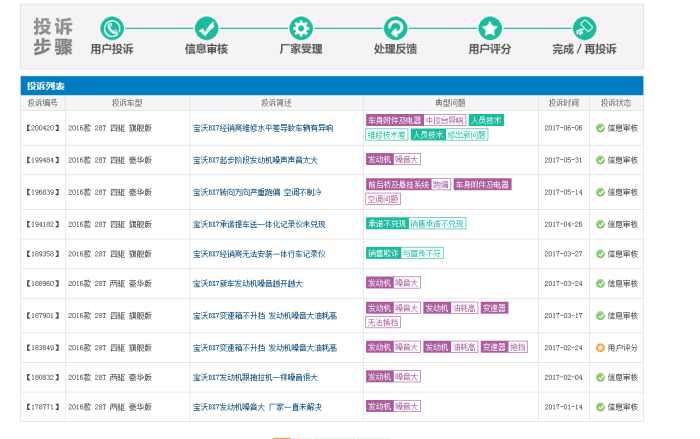
Task: Click 发动机 tag in row 199484
Action: [379, 159]
